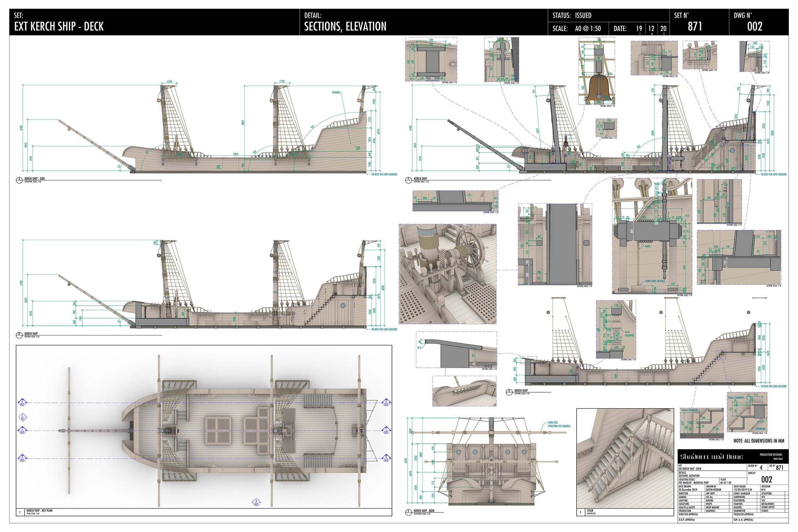Click the 'REVISION N/A' cell
Image resolution: width=798 pixels, height=532 pixels.
click(774, 488)
